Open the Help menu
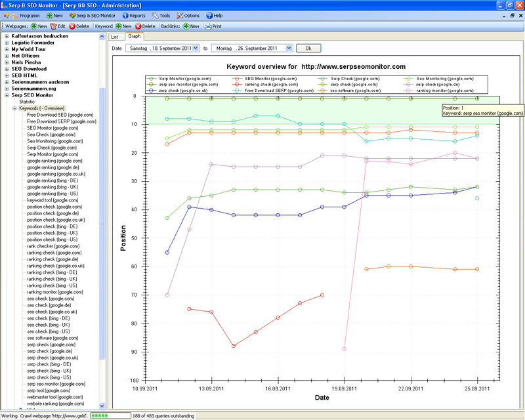The width and height of the screenshot is (525, 420). pos(215,16)
